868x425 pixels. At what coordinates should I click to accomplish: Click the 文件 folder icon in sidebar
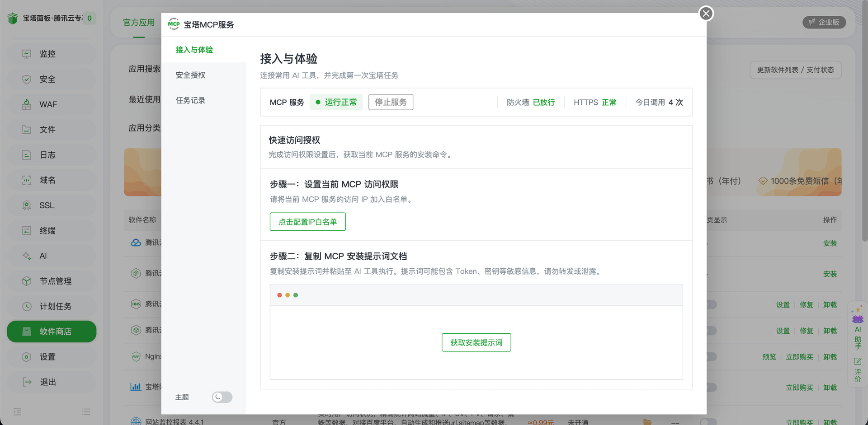coord(27,130)
